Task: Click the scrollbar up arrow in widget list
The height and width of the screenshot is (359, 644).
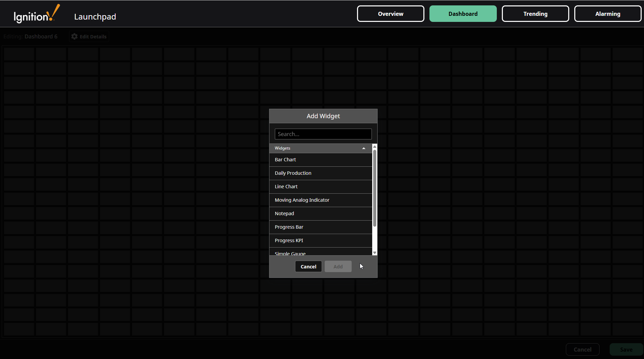Action: [x=375, y=146]
